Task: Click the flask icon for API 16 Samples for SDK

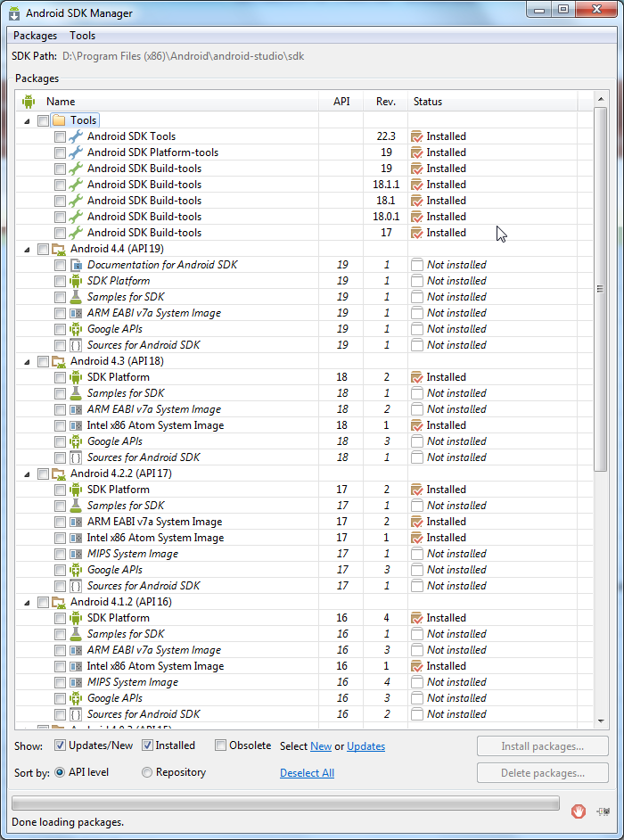Action: [76, 634]
